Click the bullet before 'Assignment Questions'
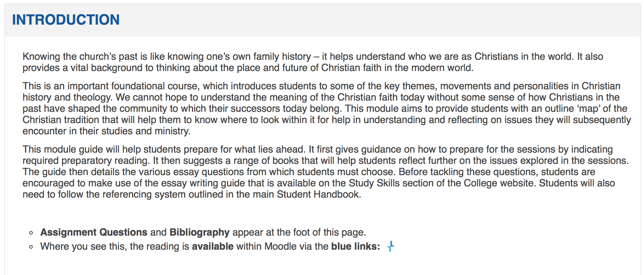 click(31, 233)
